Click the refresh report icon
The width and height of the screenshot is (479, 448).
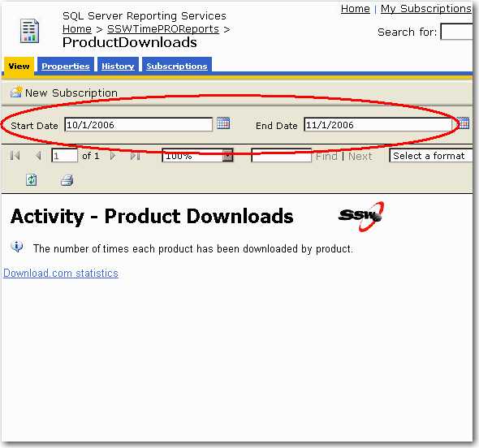pos(31,180)
